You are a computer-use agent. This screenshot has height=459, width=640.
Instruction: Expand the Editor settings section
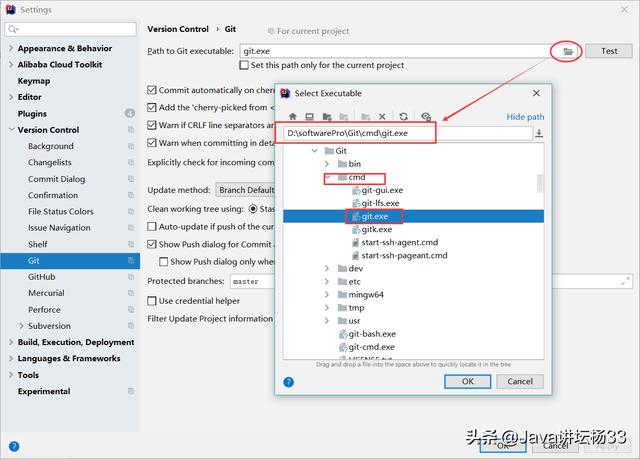point(11,97)
